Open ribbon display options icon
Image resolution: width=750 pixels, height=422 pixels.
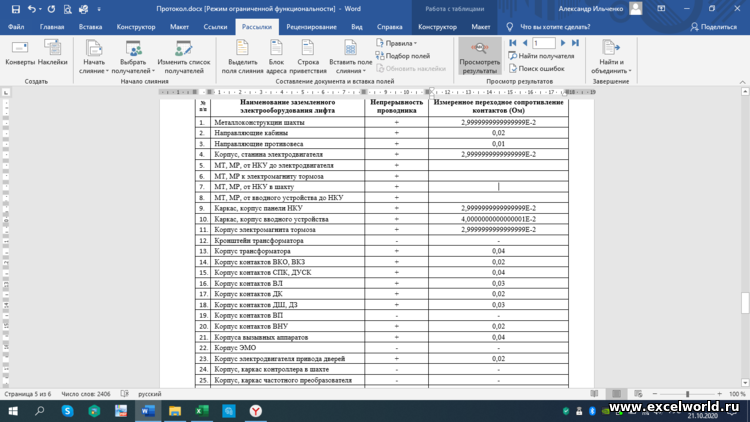(x=661, y=9)
